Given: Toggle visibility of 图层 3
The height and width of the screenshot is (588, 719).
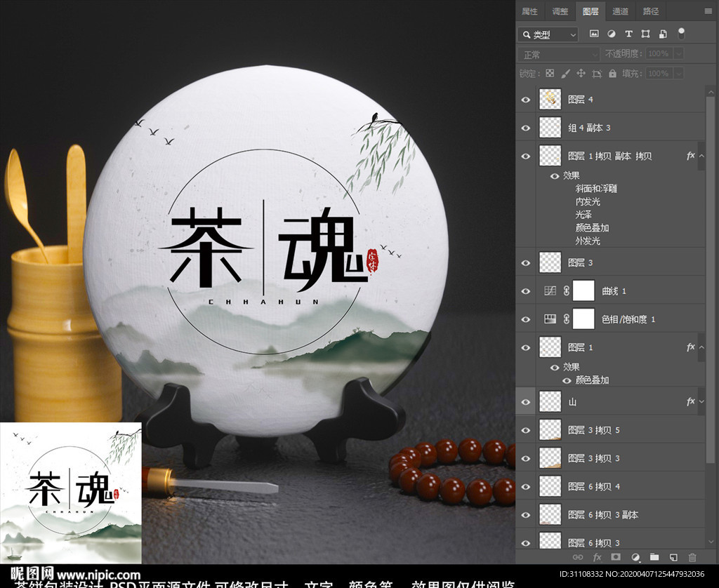Looking at the screenshot, I should tap(526, 263).
